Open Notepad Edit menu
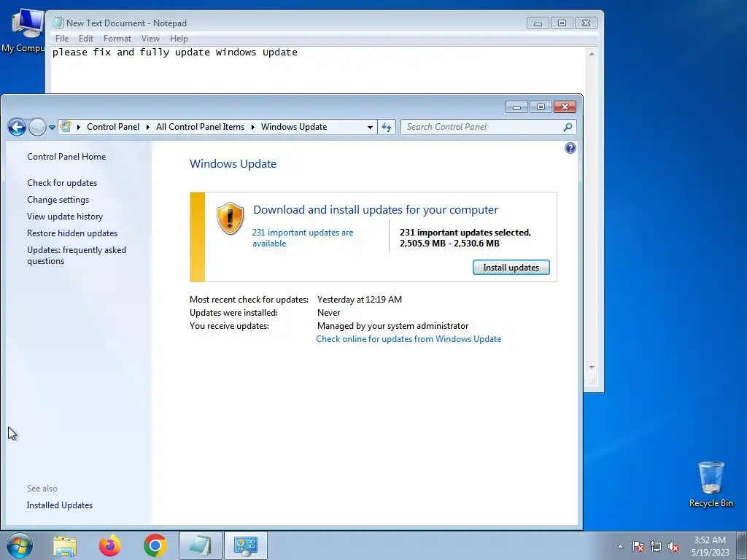Screen dimensions: 747x560 (x=86, y=39)
